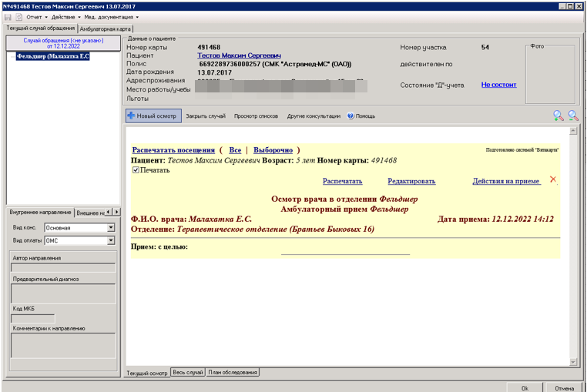Select the Внутреннее направление tab
Screen dimensions: 587x392
pyautogui.click(x=40, y=213)
